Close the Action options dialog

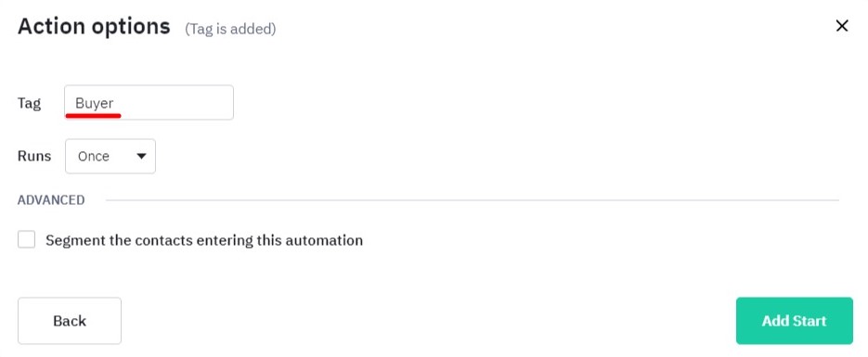841,26
